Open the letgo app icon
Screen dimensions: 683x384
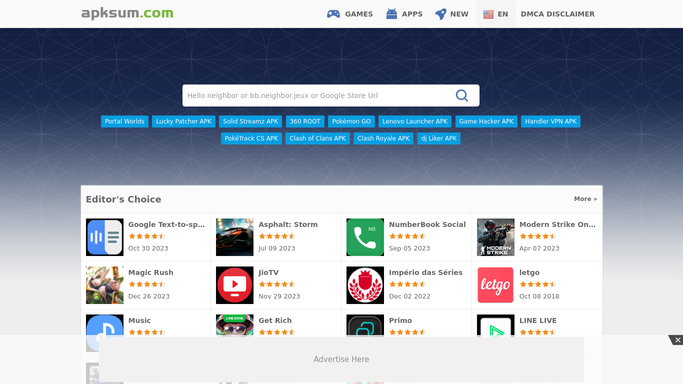[x=496, y=285]
